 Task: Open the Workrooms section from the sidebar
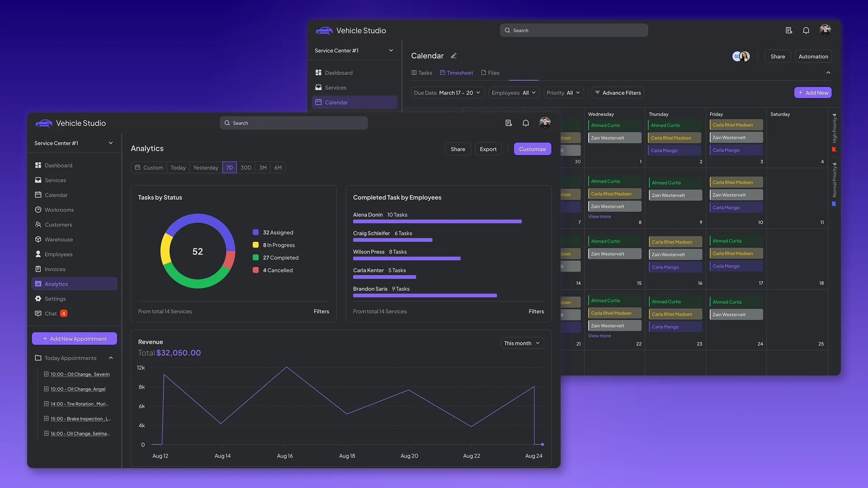pos(59,210)
